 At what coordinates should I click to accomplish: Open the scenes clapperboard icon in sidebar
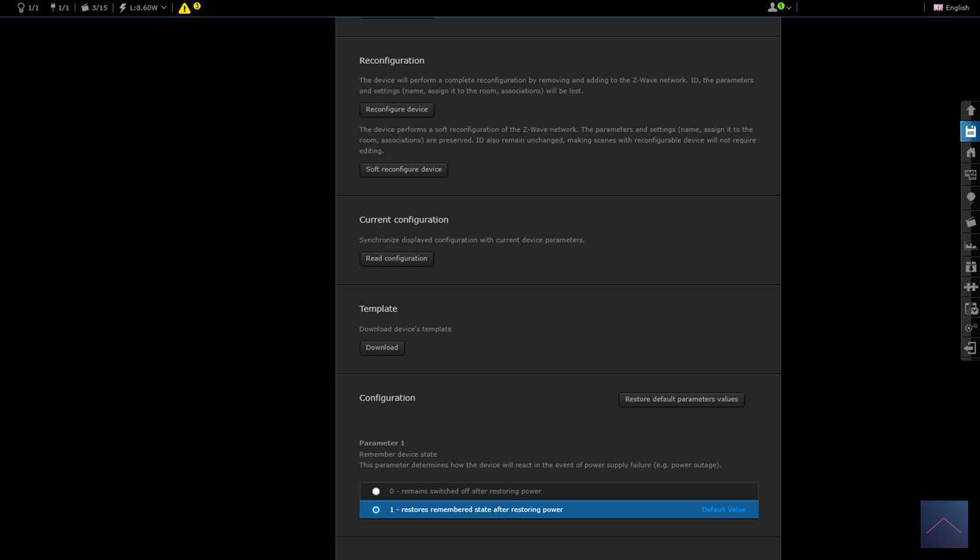tap(970, 222)
